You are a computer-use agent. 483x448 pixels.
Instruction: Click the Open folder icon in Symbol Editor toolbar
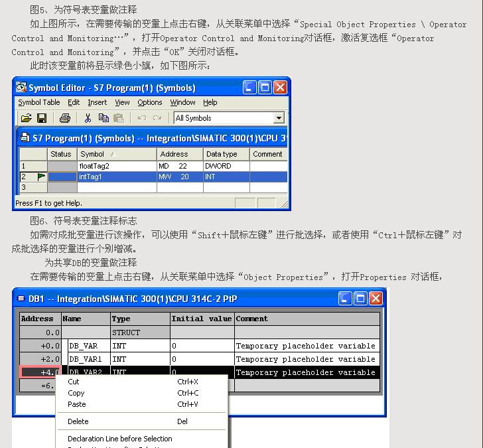coord(26,118)
